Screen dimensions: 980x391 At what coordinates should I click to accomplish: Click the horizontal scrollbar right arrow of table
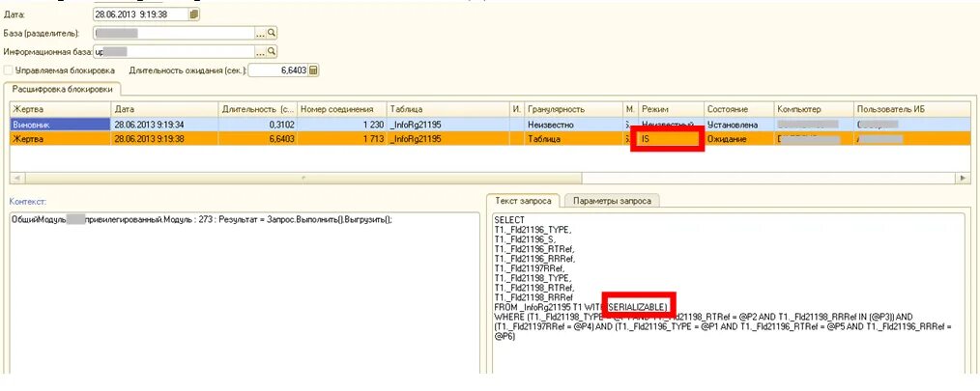pyautogui.click(x=962, y=179)
